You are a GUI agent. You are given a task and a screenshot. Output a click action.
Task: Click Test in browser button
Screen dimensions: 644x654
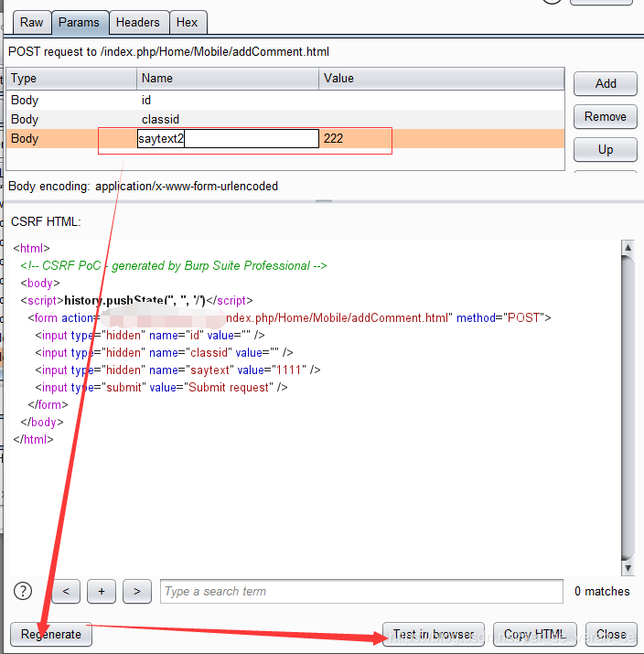pos(434,635)
